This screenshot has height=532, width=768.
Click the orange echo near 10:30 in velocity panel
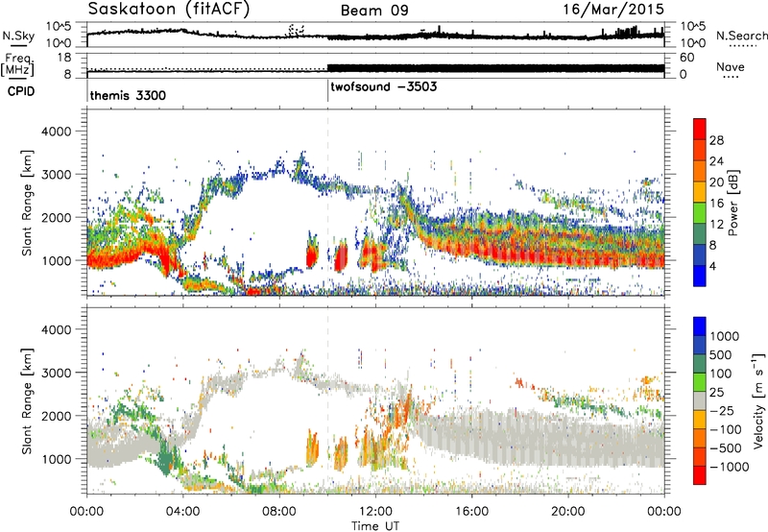coord(341,453)
